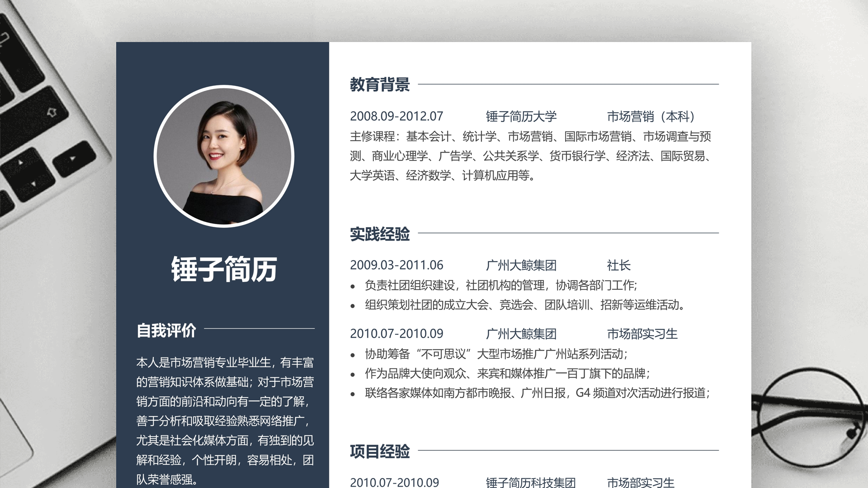
Task: Click the 自我评价 section heading
Action: 166,330
